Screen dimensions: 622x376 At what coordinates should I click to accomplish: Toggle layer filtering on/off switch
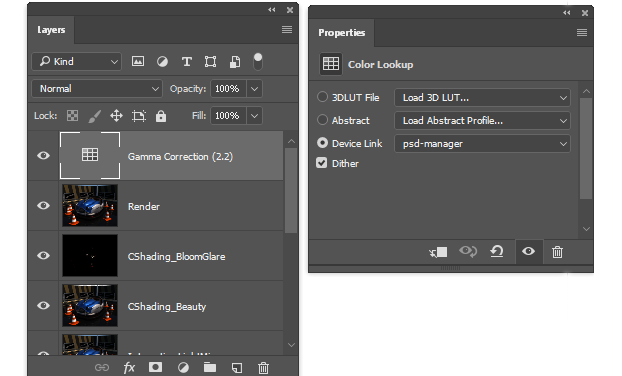(258, 62)
